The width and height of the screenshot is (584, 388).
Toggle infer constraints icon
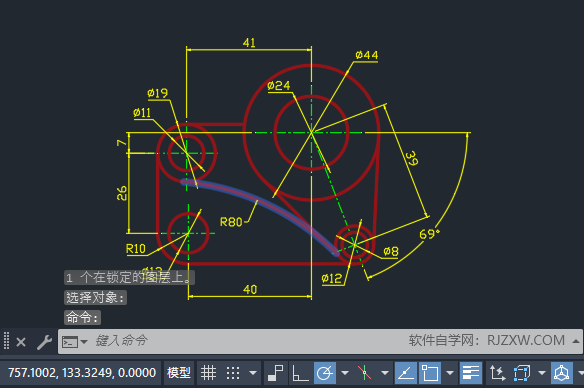tap(276, 373)
